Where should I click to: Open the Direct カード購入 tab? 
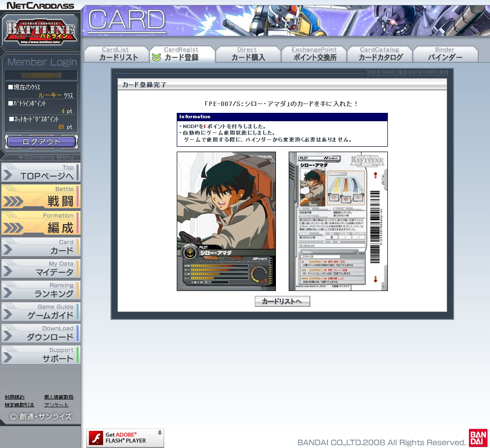point(248,54)
